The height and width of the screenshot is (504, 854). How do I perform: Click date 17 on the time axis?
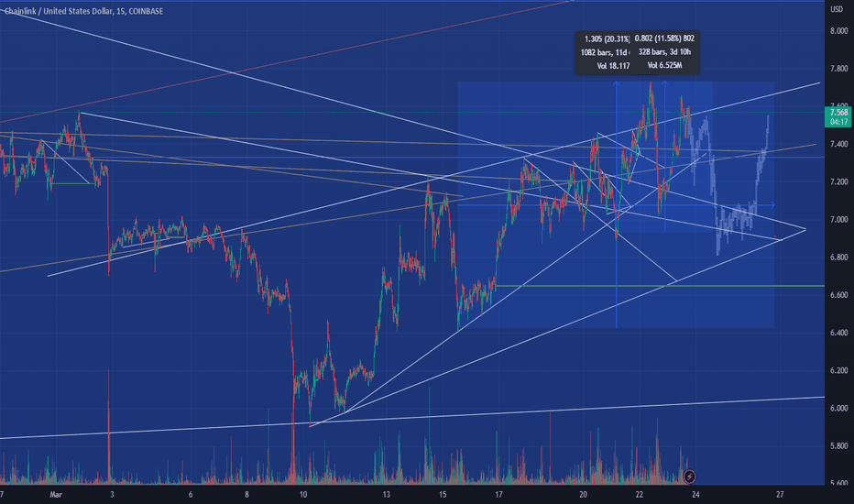click(498, 495)
